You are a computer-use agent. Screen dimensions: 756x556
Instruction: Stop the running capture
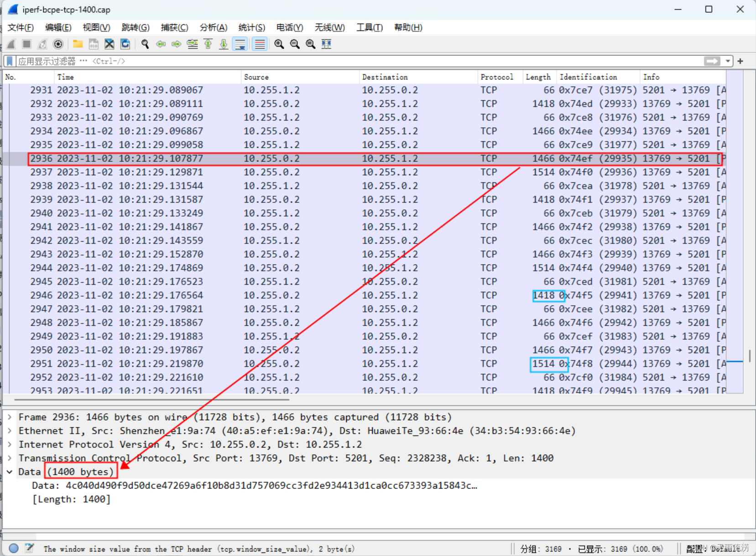point(26,44)
